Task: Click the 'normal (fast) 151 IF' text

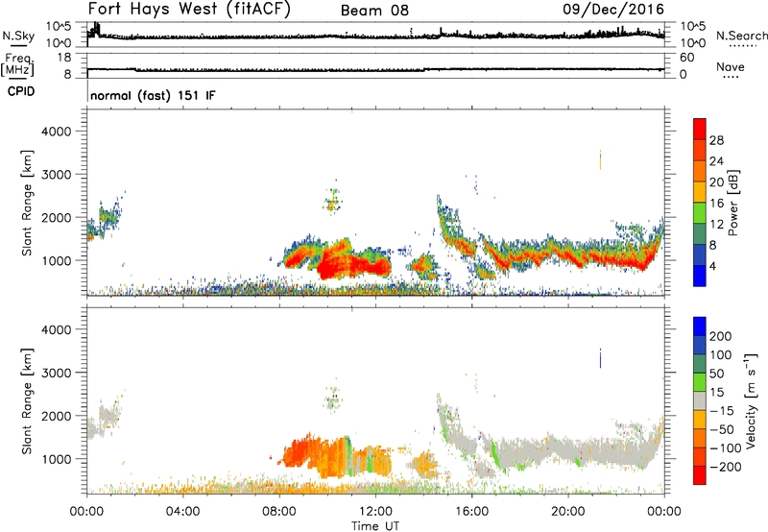Action: pyautogui.click(x=153, y=95)
